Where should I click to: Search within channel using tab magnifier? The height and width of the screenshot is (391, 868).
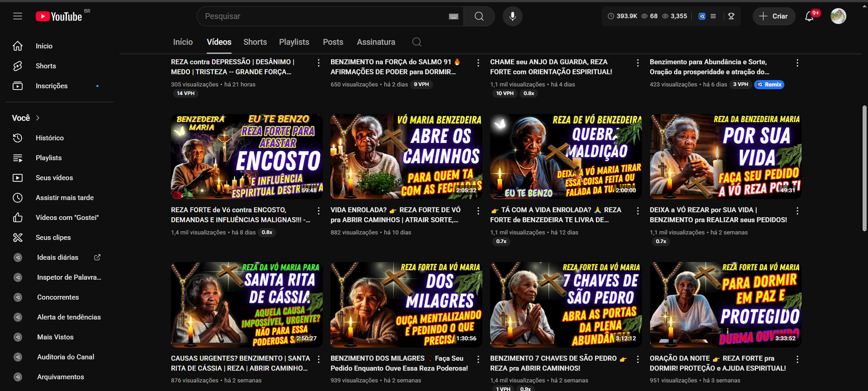point(417,42)
